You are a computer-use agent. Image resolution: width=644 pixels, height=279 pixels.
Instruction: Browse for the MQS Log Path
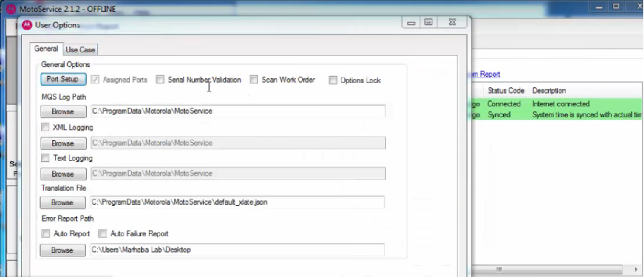(63, 111)
